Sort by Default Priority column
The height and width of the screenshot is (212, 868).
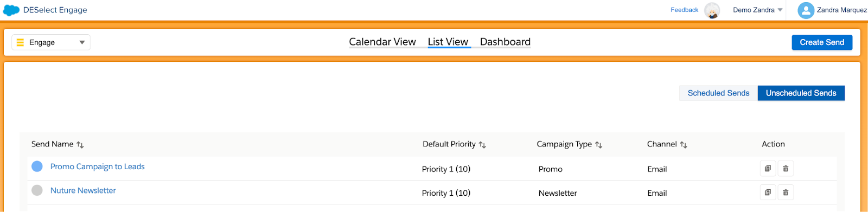pyautogui.click(x=482, y=145)
